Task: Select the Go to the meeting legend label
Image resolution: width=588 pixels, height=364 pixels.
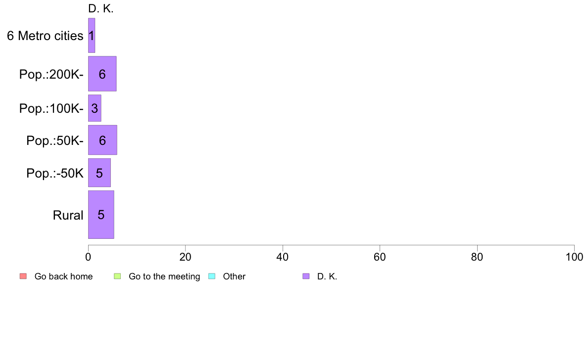Action: [x=164, y=276]
